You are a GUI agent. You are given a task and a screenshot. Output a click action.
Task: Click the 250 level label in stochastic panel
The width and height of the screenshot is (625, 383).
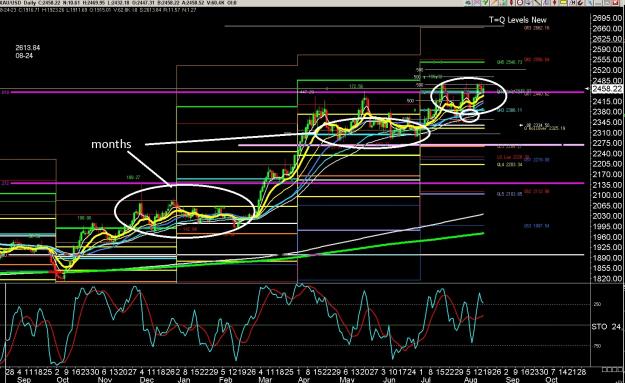point(597,304)
